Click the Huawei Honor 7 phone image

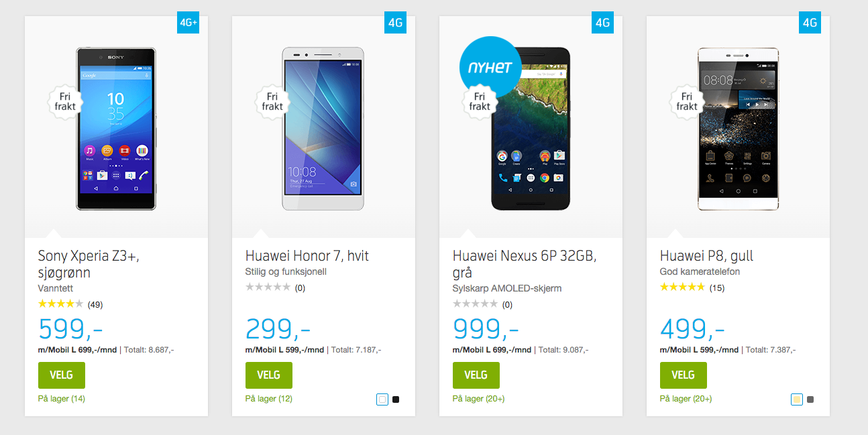[x=323, y=129]
